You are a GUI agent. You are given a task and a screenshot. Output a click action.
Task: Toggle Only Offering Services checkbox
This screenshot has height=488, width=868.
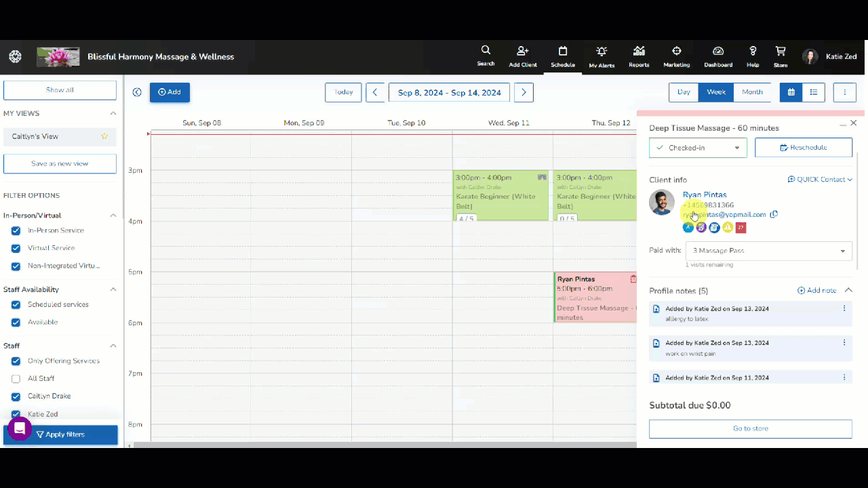coord(16,361)
